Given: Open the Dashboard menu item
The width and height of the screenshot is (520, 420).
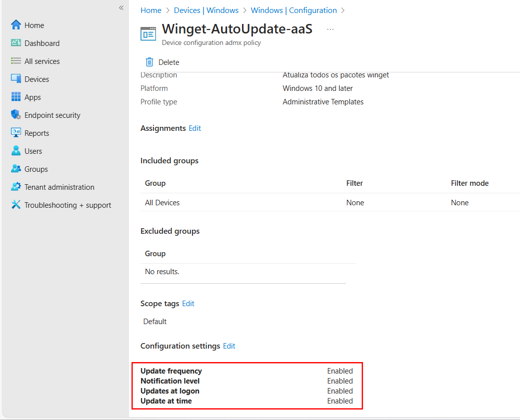Looking at the screenshot, I should (42, 43).
